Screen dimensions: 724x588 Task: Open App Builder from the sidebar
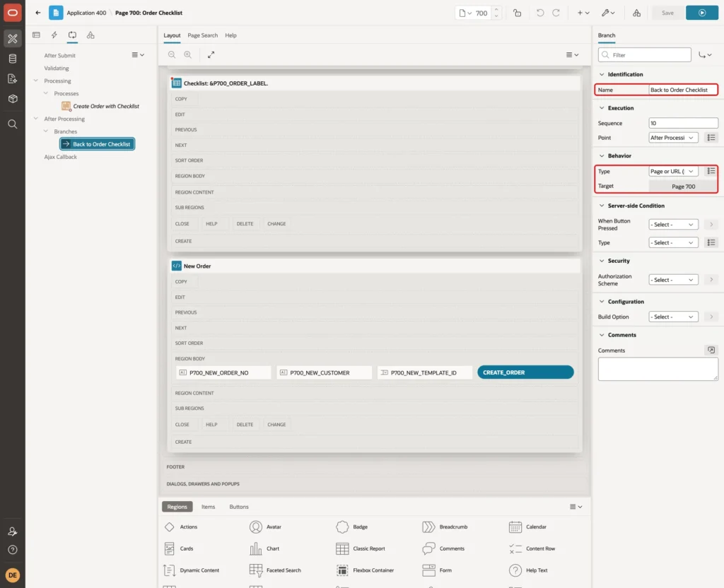point(13,39)
